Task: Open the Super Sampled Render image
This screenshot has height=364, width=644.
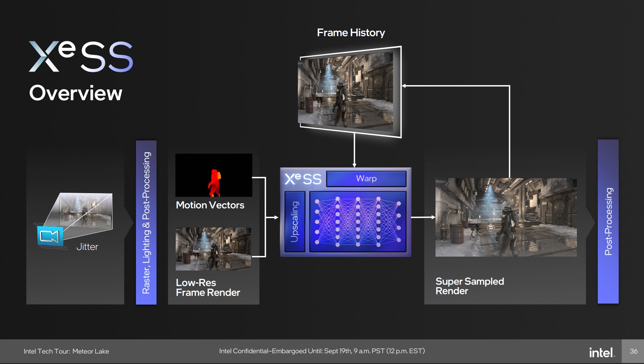Action: (506, 217)
